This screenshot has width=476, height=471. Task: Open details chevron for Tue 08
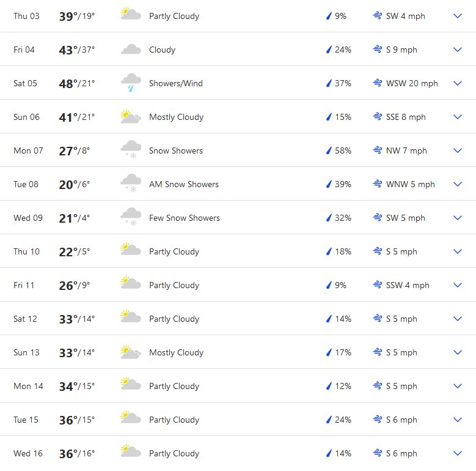(x=458, y=184)
